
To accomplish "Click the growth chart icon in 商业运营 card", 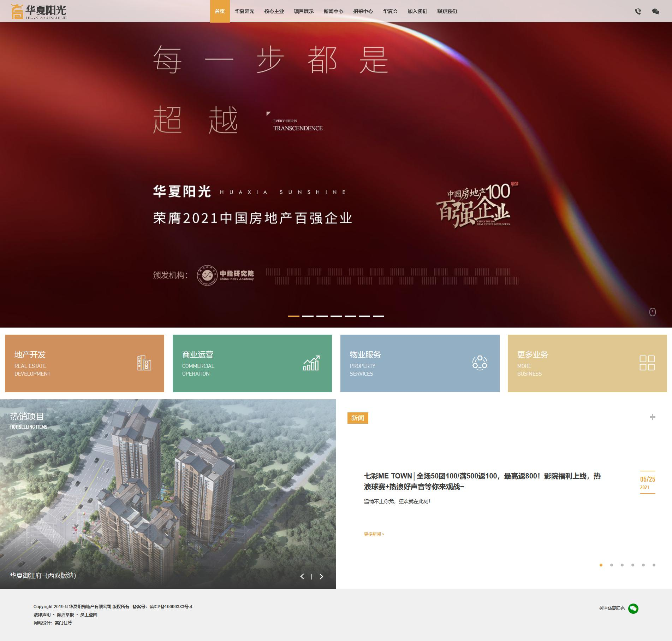I will coord(311,363).
